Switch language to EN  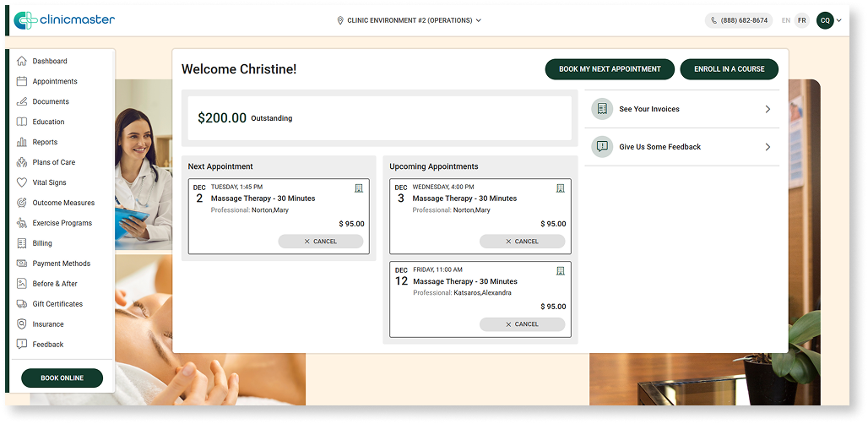[786, 20]
